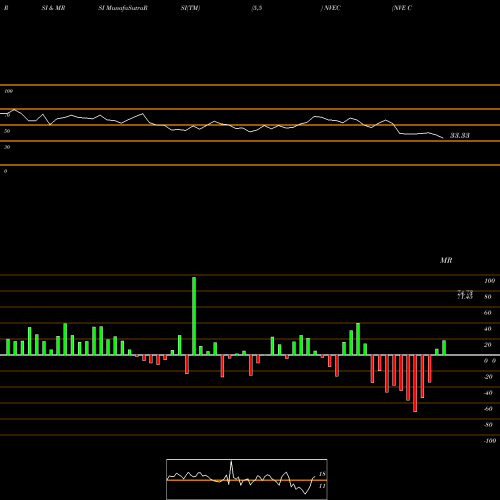The height and width of the screenshot is (500, 500).
Task: Click the -20 label on MR axis
Action: [x=488, y=377]
